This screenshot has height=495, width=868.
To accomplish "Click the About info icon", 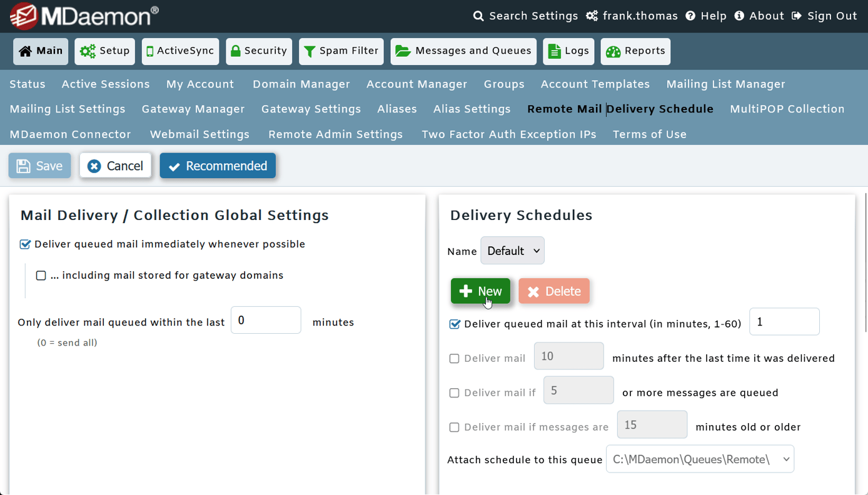I will [x=739, y=16].
